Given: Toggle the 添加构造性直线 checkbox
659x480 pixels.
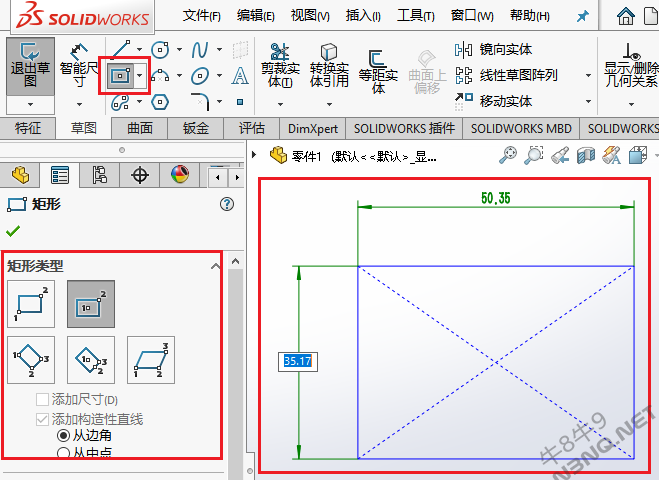Looking at the screenshot, I should click(x=42, y=419).
